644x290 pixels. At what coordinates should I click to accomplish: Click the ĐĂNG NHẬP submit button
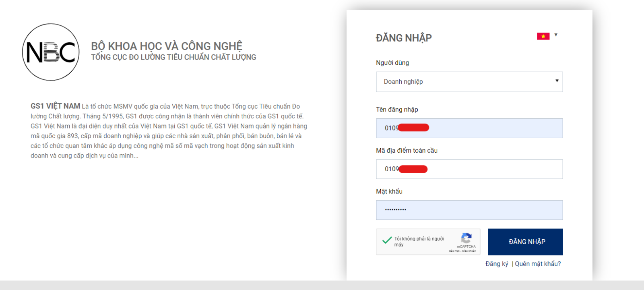[x=525, y=242]
